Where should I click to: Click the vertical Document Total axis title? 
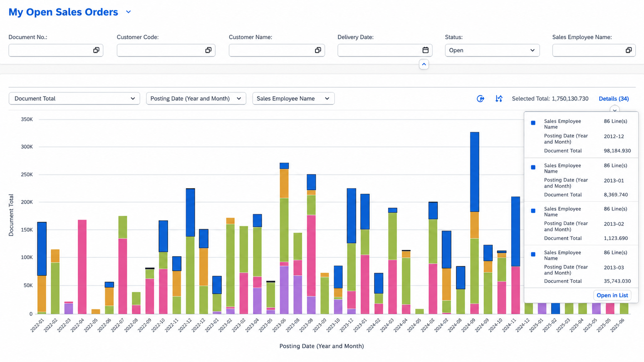point(11,215)
